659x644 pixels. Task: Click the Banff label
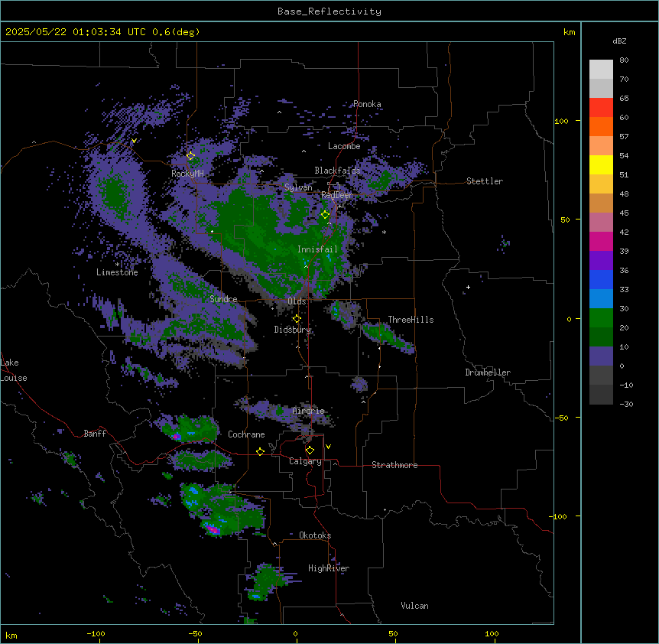[95, 434]
